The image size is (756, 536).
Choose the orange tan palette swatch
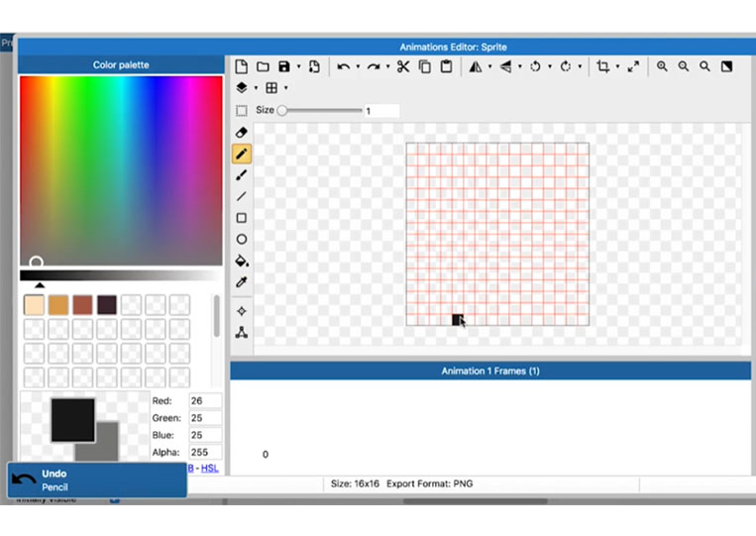(x=58, y=305)
